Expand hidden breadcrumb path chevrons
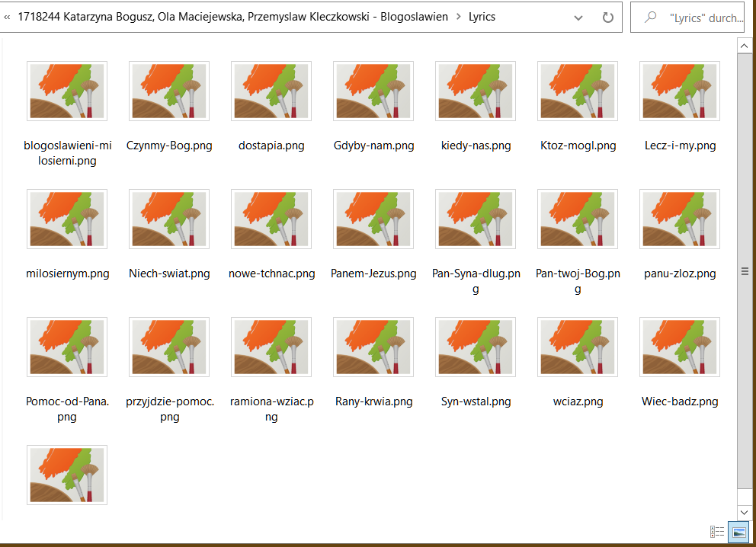The height and width of the screenshot is (547, 756). click(7, 17)
